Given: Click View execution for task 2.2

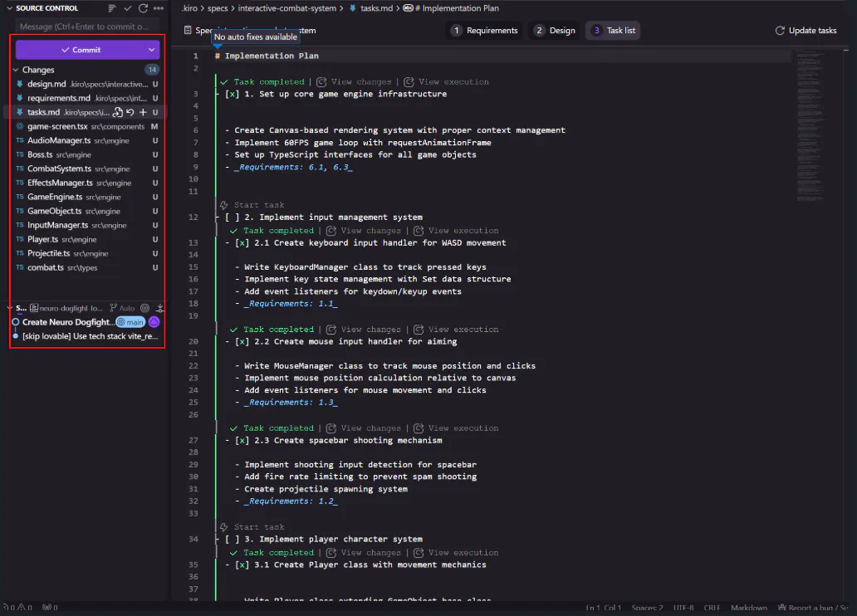Looking at the screenshot, I should click(456, 330).
